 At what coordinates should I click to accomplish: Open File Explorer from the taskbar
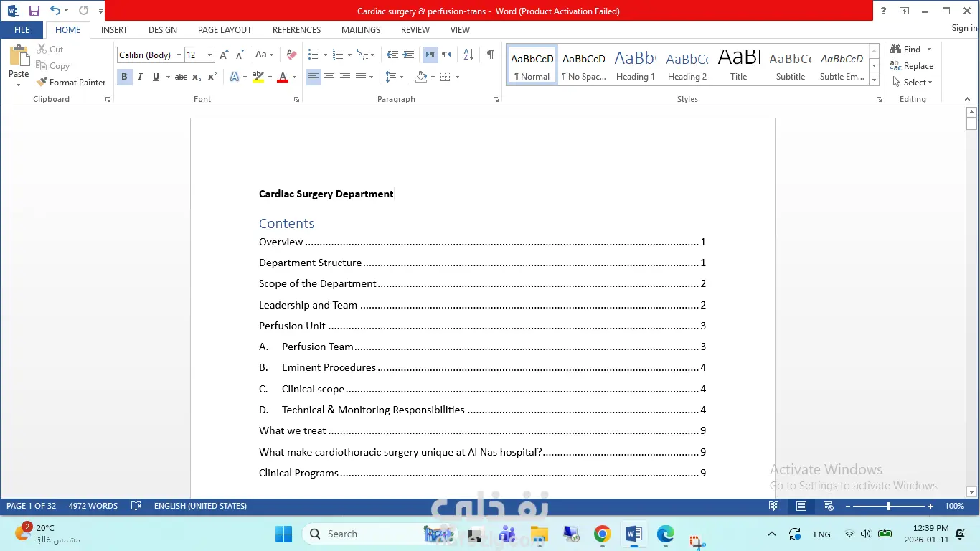pyautogui.click(x=539, y=534)
